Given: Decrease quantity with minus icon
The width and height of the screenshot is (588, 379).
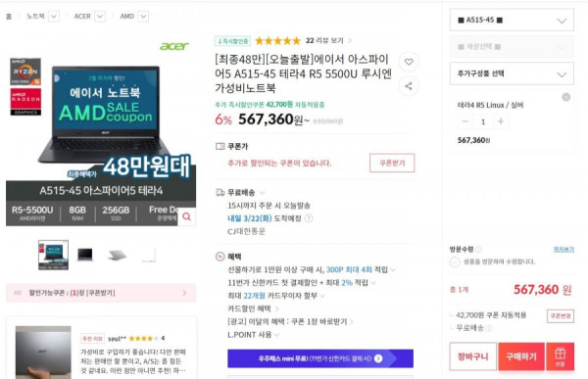Looking at the screenshot, I should pyautogui.click(x=465, y=121).
